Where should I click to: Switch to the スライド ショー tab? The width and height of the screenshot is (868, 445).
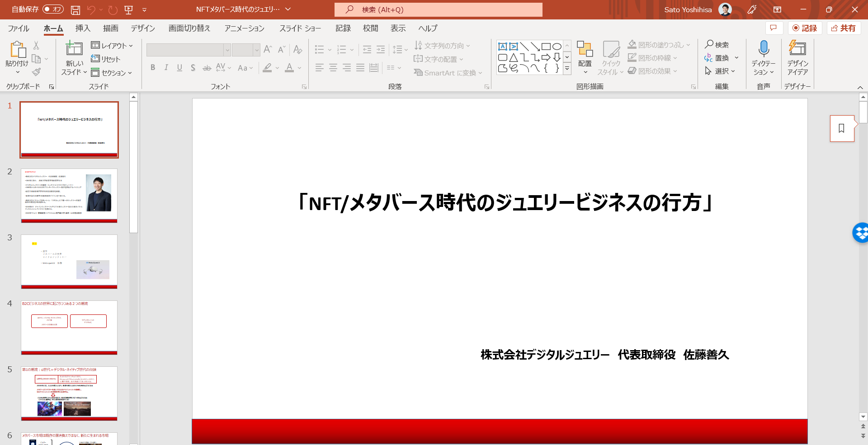tap(300, 28)
